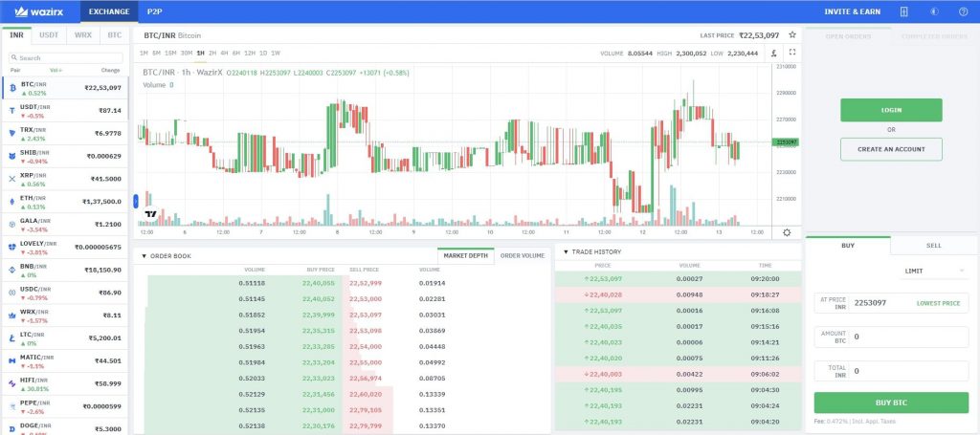Viewport: 980px width, 435px height.
Task: Select the USDC coin icon in market list
Action: coord(11,293)
